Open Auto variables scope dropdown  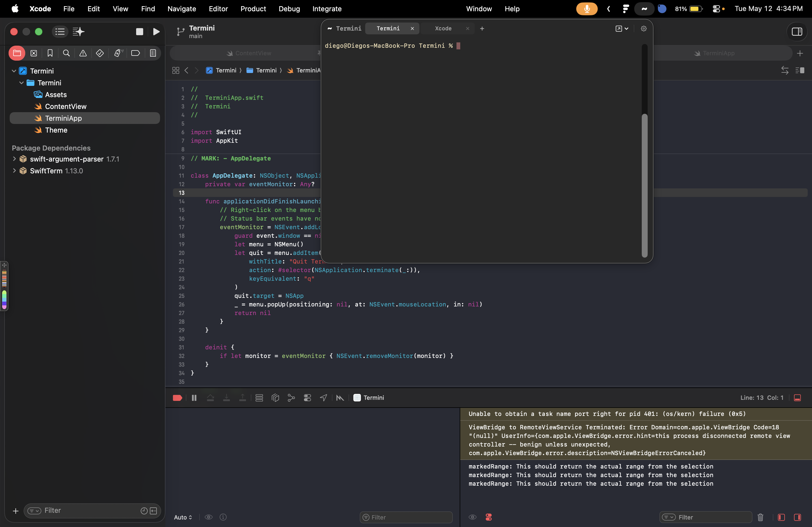point(183,517)
